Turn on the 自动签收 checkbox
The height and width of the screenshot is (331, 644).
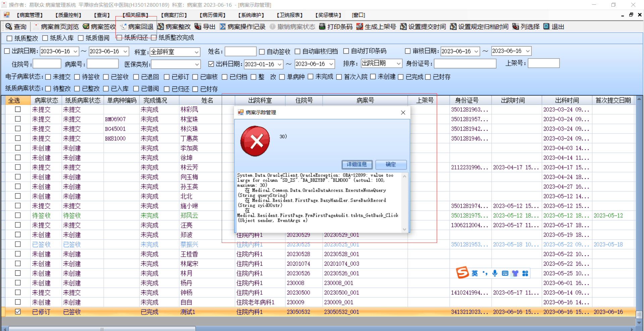coord(262,52)
